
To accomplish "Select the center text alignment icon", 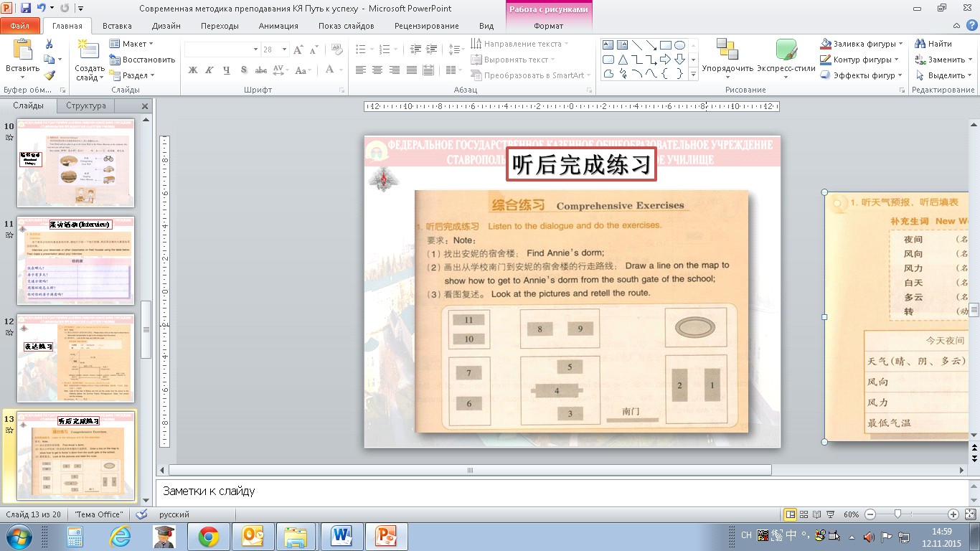I will tap(377, 70).
